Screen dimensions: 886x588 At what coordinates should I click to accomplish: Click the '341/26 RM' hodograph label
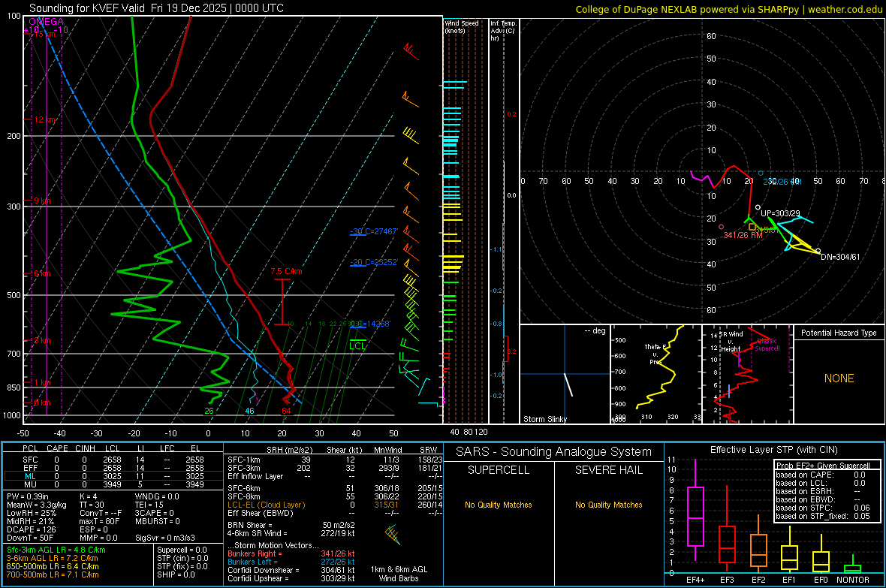[x=743, y=235]
